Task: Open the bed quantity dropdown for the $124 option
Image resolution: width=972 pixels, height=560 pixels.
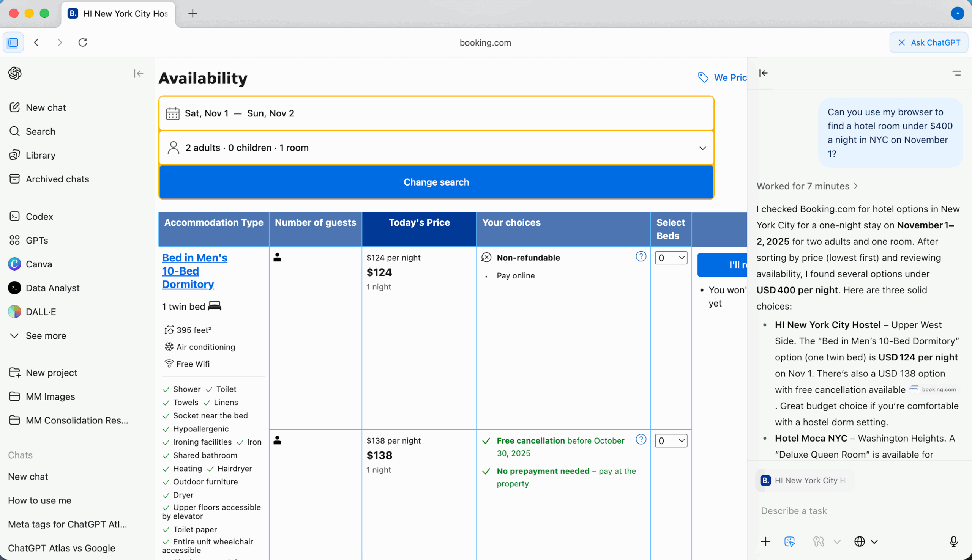Action: 671,258
